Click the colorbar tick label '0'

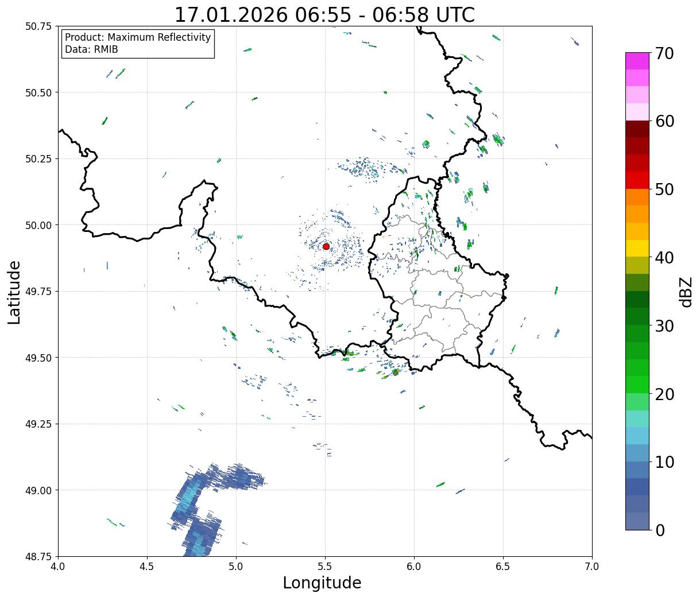coord(660,530)
